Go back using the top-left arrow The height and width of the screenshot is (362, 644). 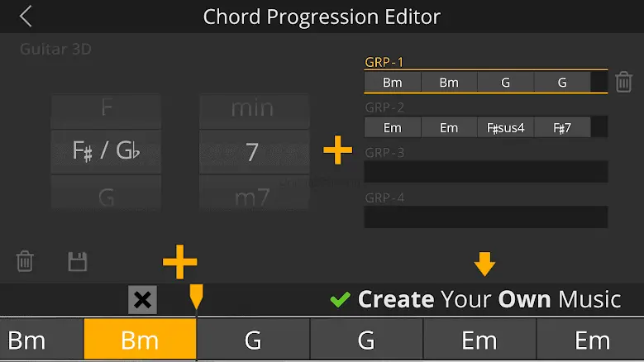pos(26,17)
